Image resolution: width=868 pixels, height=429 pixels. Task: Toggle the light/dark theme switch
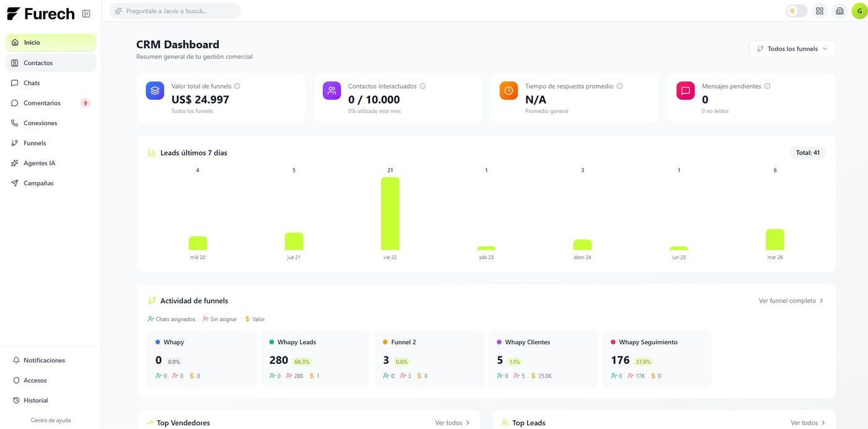tap(797, 11)
